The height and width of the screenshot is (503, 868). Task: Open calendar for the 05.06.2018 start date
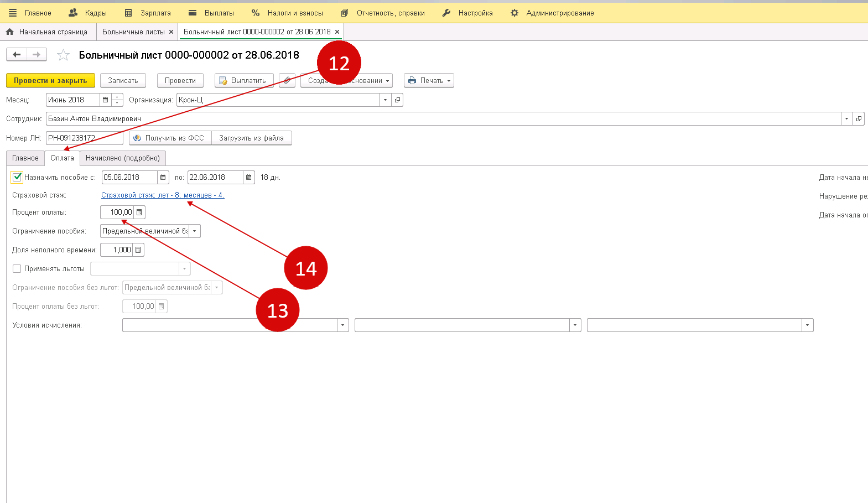tap(163, 178)
